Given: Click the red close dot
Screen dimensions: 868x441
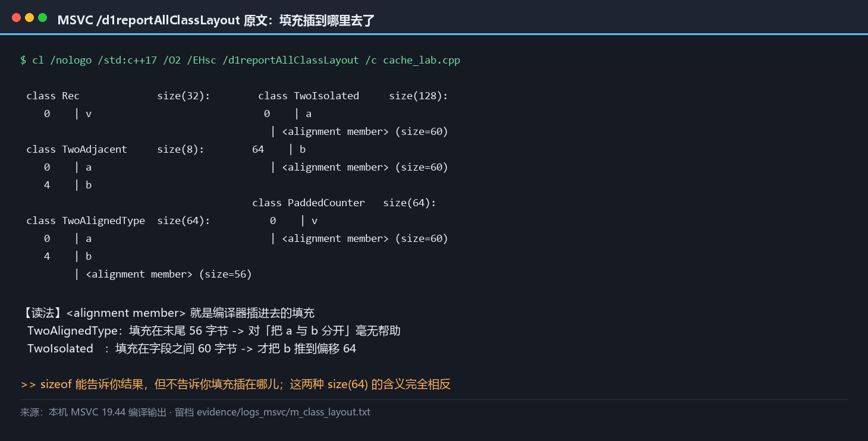Looking at the screenshot, I should point(16,18).
